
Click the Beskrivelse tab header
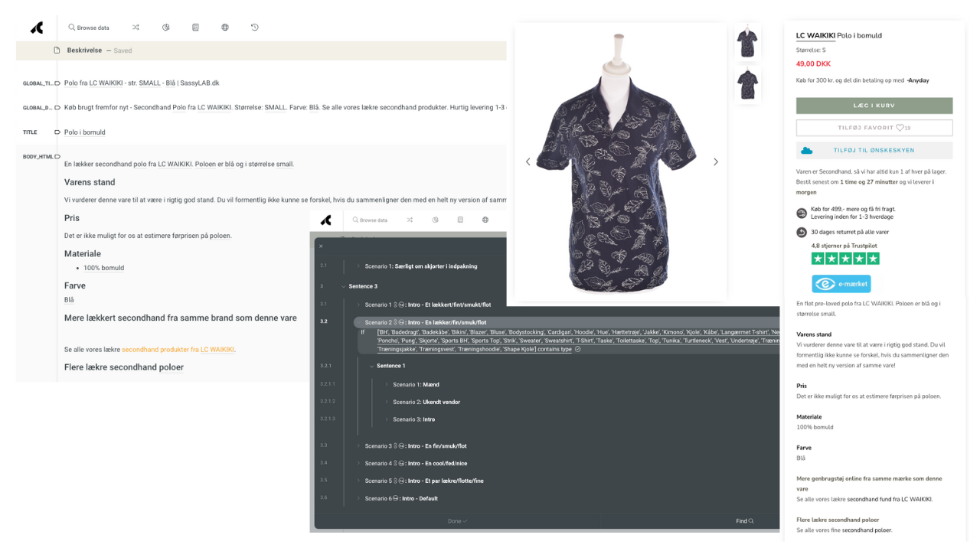(84, 51)
